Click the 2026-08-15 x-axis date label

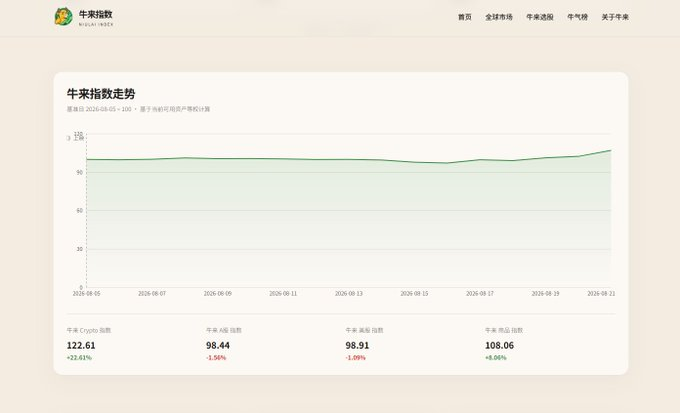(414, 294)
